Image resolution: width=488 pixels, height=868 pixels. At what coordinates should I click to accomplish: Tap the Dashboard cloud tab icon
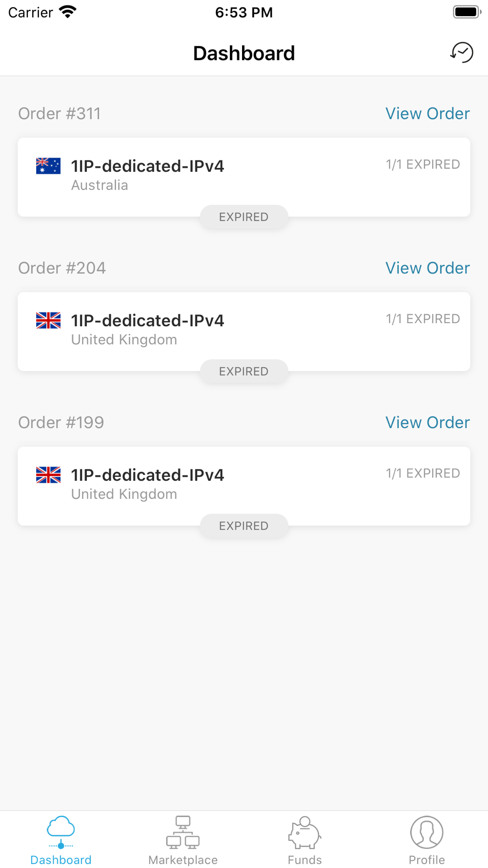click(x=61, y=832)
